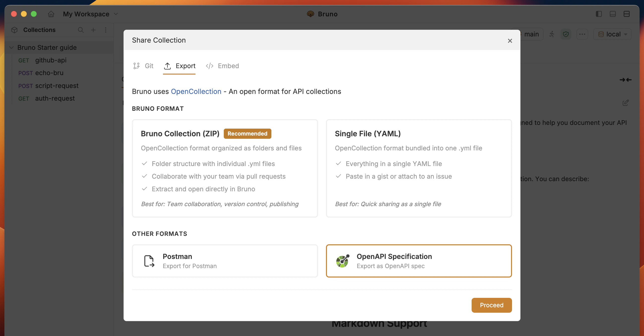This screenshot has height=336, width=644.
Task: Open the local environment dropdown
Action: point(612,34)
